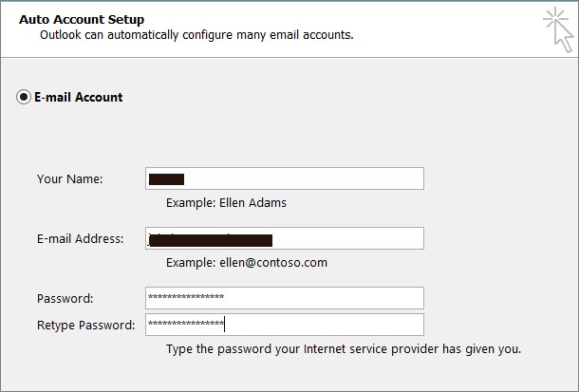Click the Outlook automatic configuration description text
Screen dimensions: 579x392
click(x=196, y=35)
